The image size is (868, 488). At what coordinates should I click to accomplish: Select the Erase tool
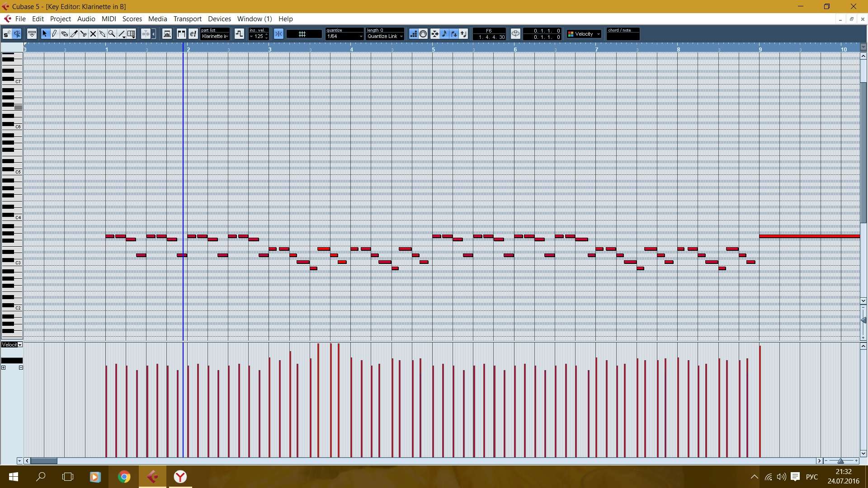pos(64,34)
